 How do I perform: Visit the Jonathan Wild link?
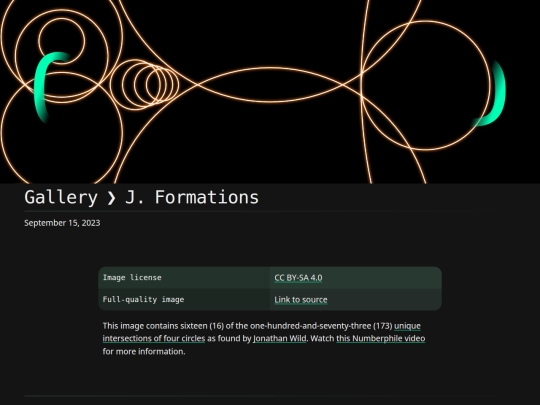pyautogui.click(x=279, y=339)
